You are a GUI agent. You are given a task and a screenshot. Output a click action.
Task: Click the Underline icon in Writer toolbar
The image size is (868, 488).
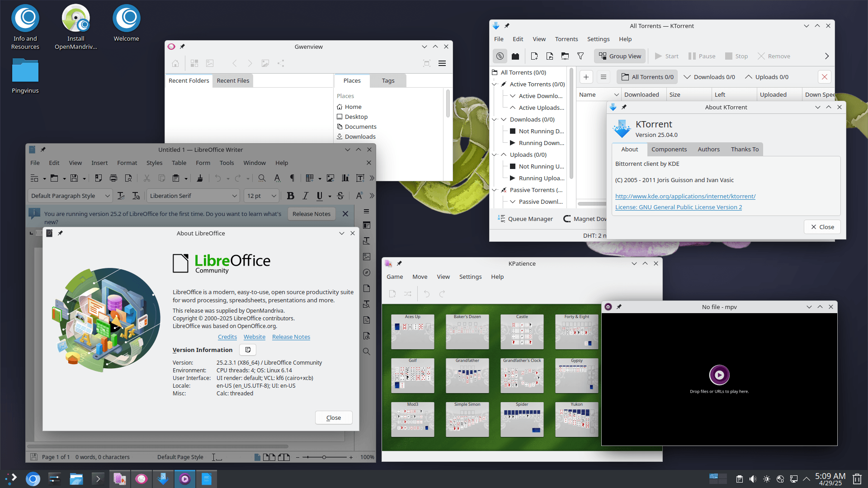[320, 196]
